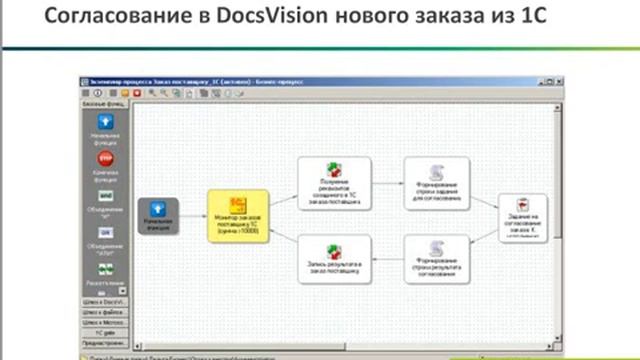
Task: Click the window title bar system icon
Action: click(85, 82)
